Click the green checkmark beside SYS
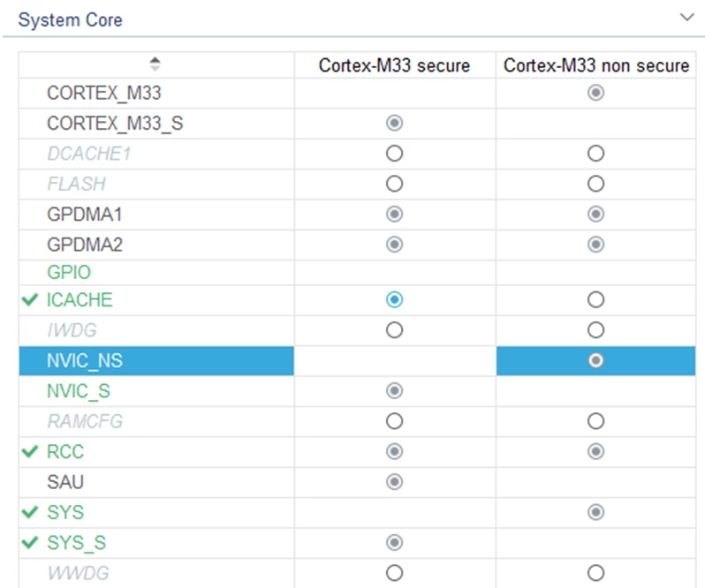Image resolution: width=705 pixels, height=588 pixels. tap(30, 512)
